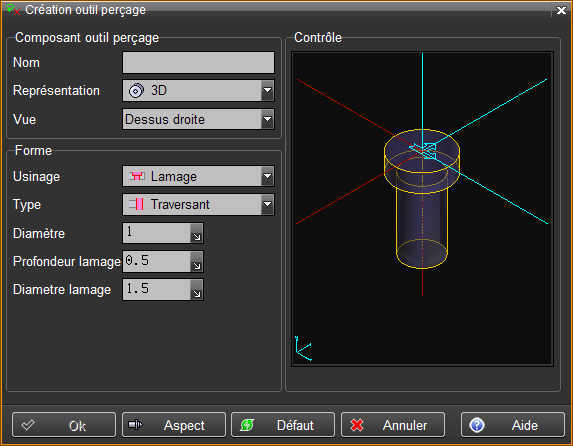573x446 pixels.
Task: Click the Lamage counterbore icon in Usinage
Action: [137, 176]
